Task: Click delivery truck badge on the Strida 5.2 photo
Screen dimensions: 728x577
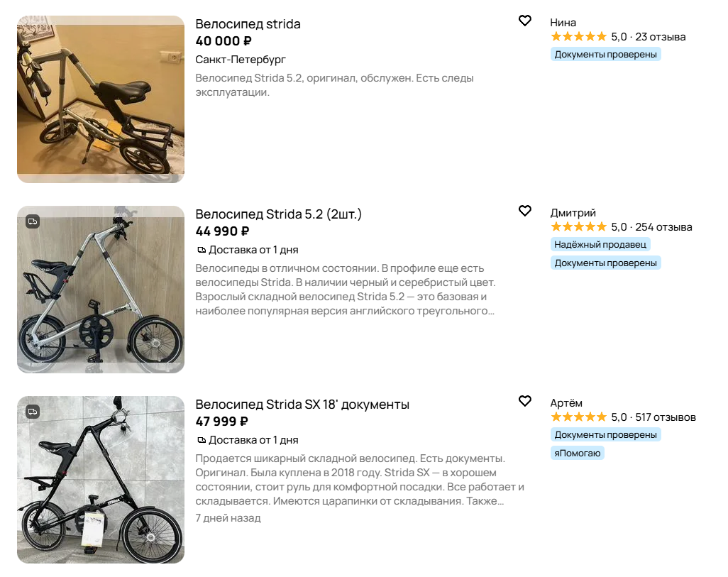Action: coord(33,221)
